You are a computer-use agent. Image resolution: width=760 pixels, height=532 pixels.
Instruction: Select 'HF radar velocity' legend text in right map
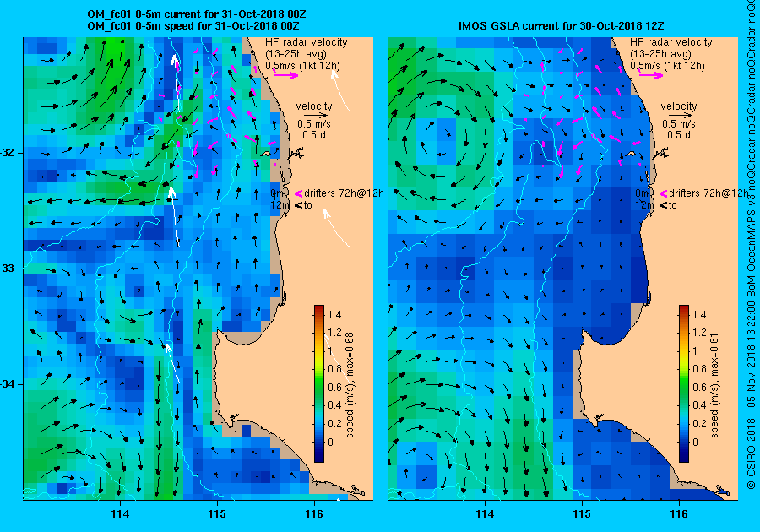tap(671, 42)
